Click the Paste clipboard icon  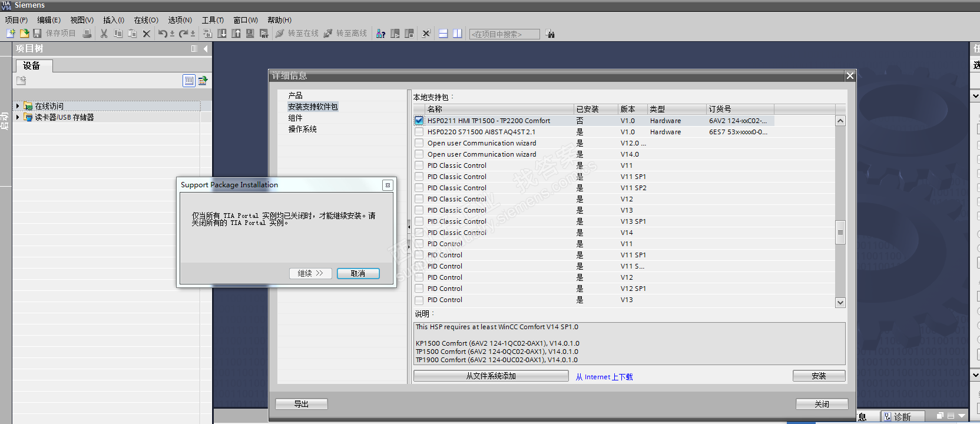tap(133, 34)
